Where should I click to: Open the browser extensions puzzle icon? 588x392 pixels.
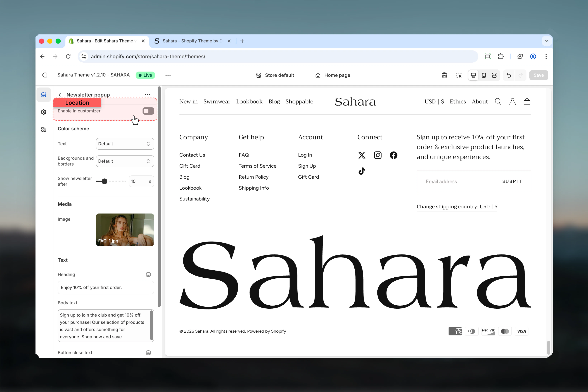[x=501, y=56]
